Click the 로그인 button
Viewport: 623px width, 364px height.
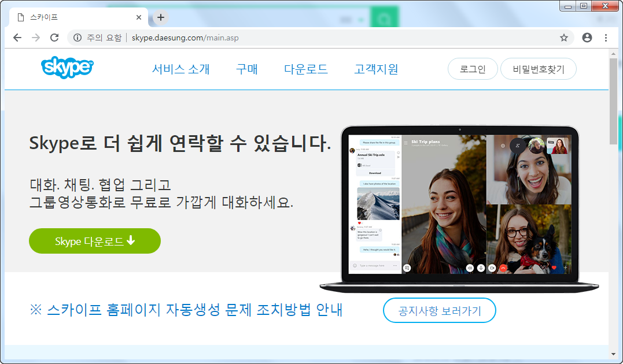click(x=473, y=69)
